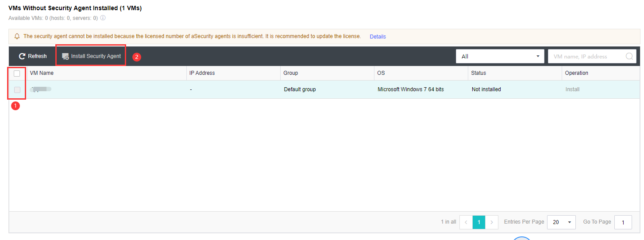The width and height of the screenshot is (644, 240).
Task: Click Install in the Operation column
Action: pos(572,89)
